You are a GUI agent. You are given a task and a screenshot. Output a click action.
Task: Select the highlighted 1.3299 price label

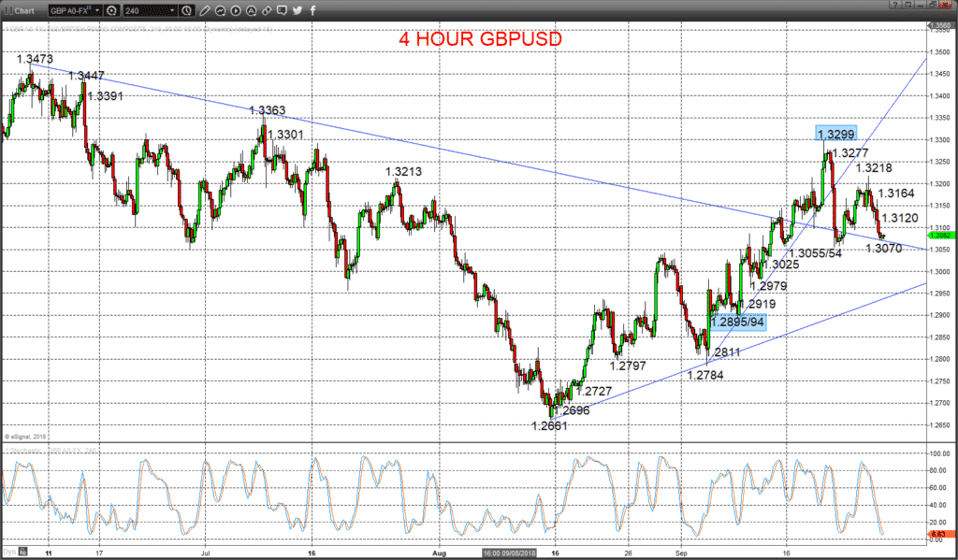tap(835, 135)
